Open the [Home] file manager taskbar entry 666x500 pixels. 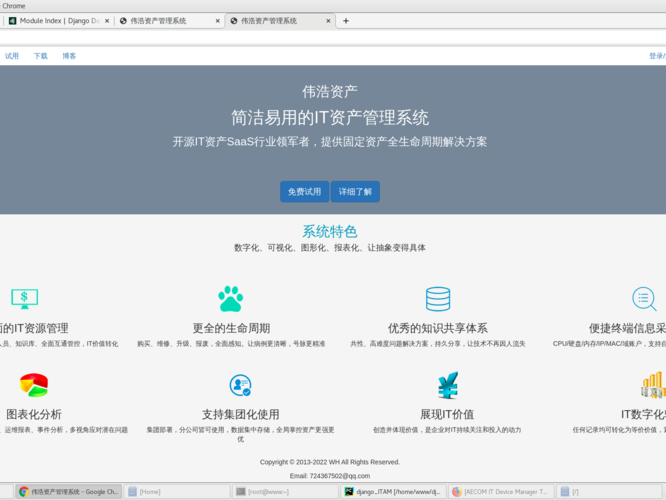177,492
